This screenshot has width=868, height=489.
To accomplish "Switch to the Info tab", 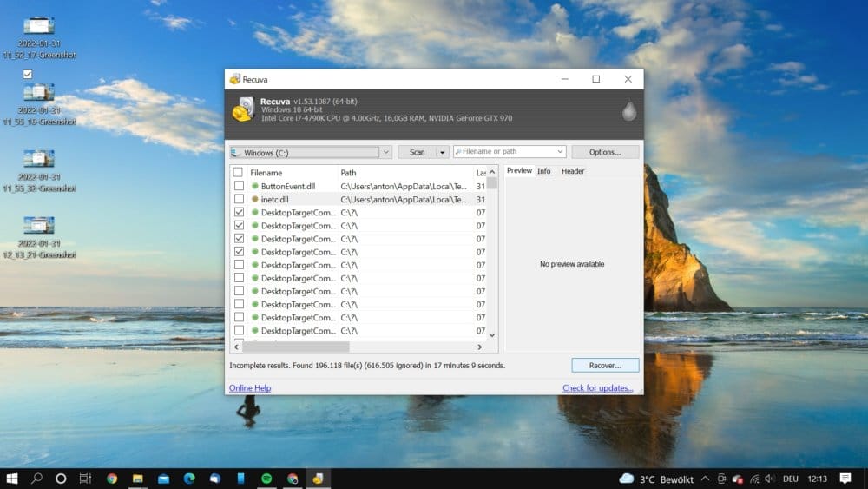I will [543, 171].
